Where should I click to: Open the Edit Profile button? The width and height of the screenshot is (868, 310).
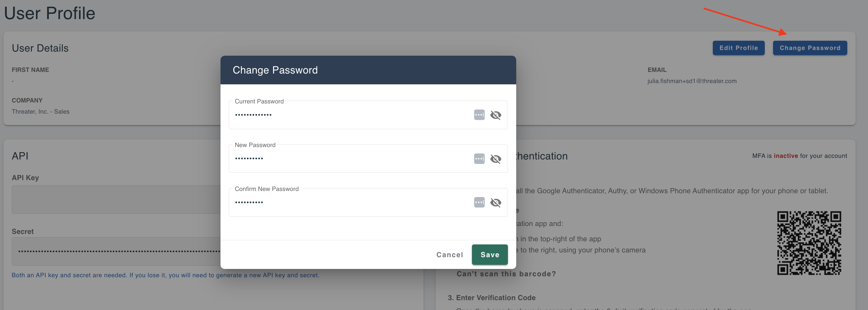pos(739,48)
